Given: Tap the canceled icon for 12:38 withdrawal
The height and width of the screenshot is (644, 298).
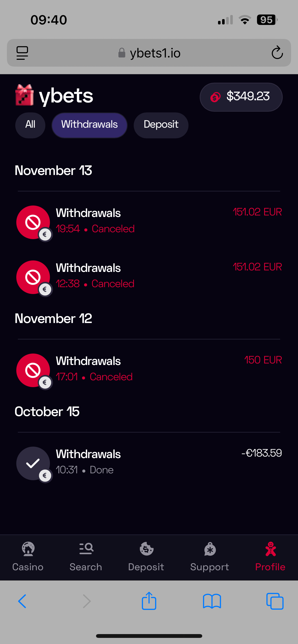Looking at the screenshot, I should point(33,277).
